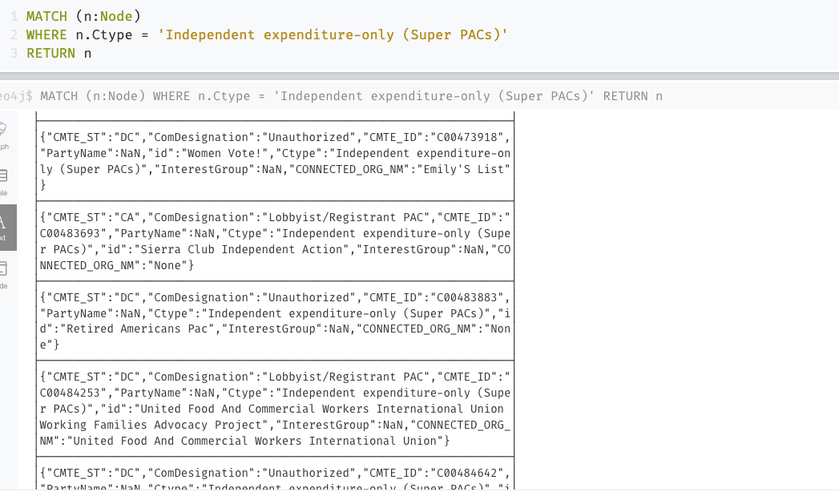Select the United Food And Commercial Workers record
Image resolution: width=839 pixels, height=504 pixels.
coord(276,409)
